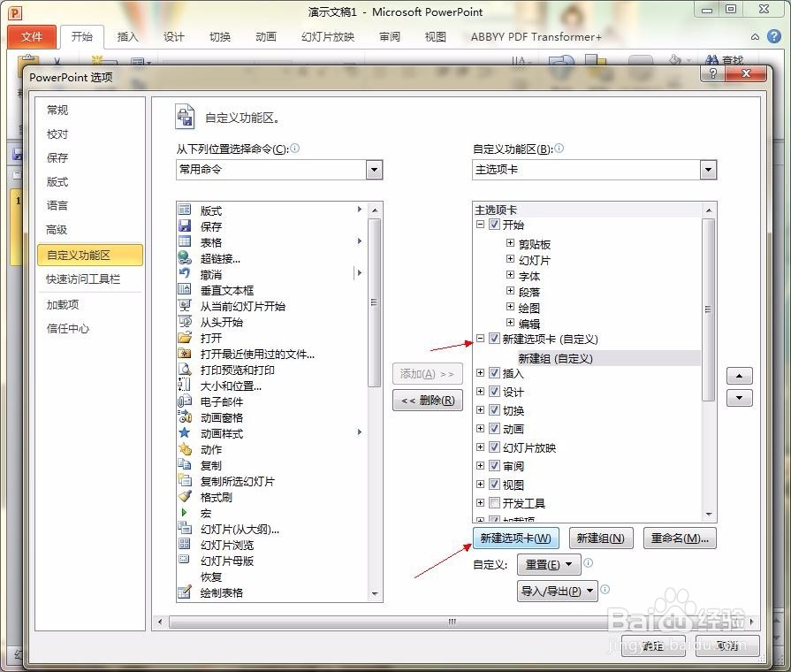
Task: Click the 新建选项卡(W) button
Action: point(515,538)
